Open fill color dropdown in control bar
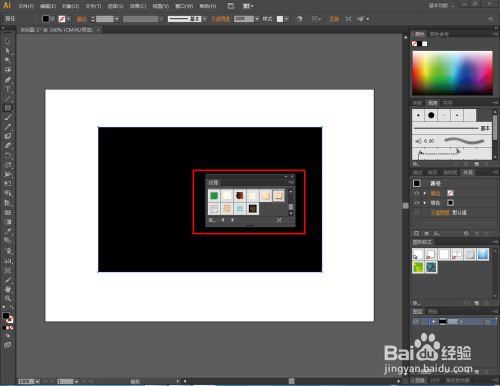 click(52, 19)
